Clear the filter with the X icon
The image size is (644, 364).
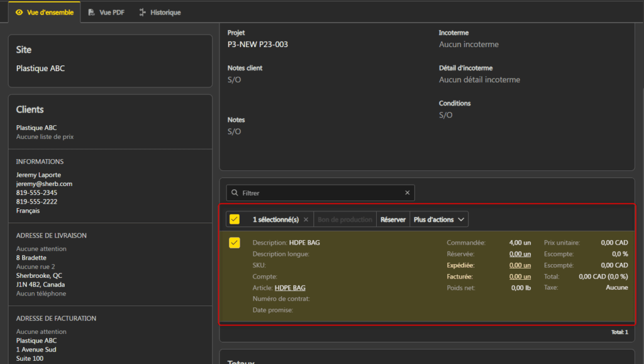click(407, 193)
